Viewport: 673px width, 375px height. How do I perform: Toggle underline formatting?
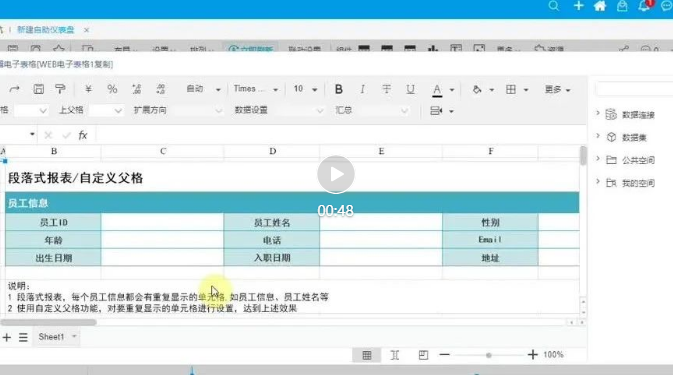point(410,89)
